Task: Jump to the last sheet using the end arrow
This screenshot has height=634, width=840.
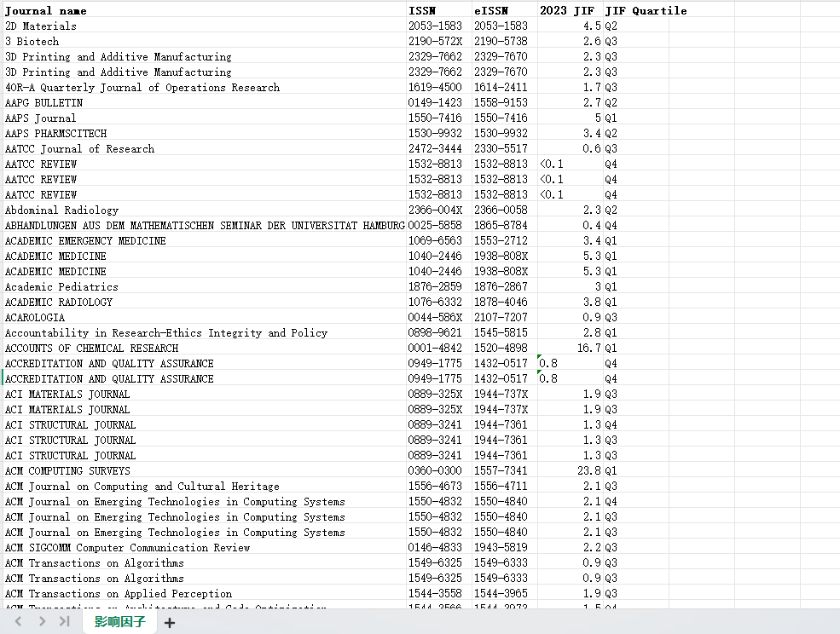Action: [63, 622]
